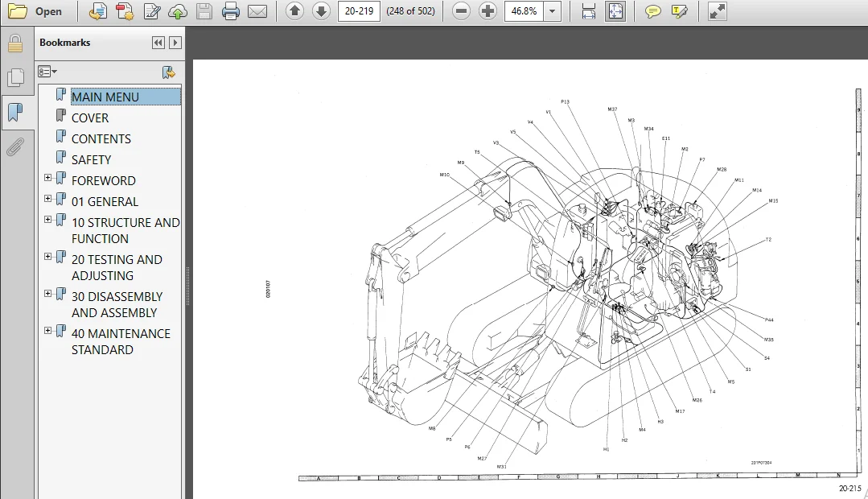Open 10 STRUCTURE AND FUNCTION bookmark
Viewport: 868px width, 499px height.
pos(125,230)
